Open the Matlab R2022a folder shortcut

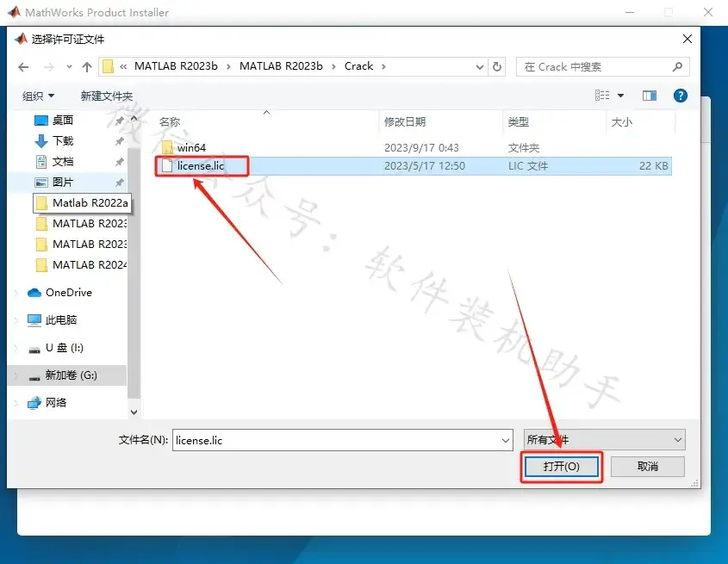point(83,203)
